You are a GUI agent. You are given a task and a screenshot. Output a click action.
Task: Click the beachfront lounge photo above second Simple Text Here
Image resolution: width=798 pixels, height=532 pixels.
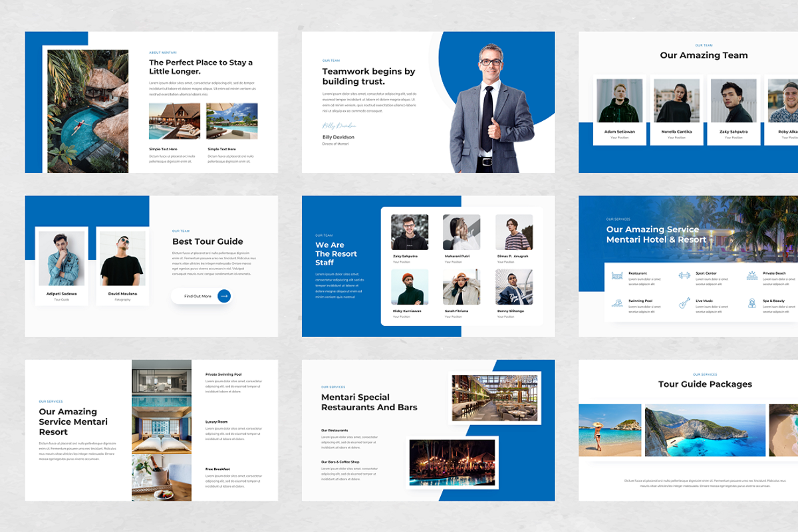click(x=232, y=121)
